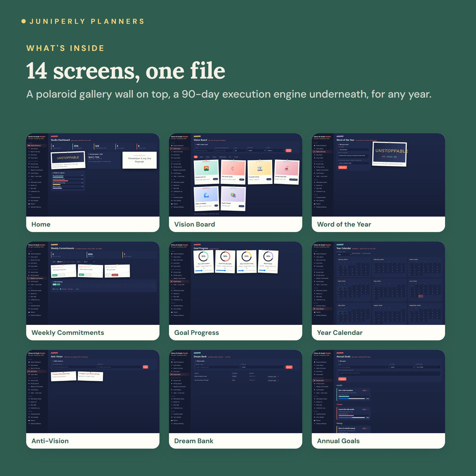Screen dimensions: 476x476
Task: Open the Dream Bank preview card
Action: [236, 399]
